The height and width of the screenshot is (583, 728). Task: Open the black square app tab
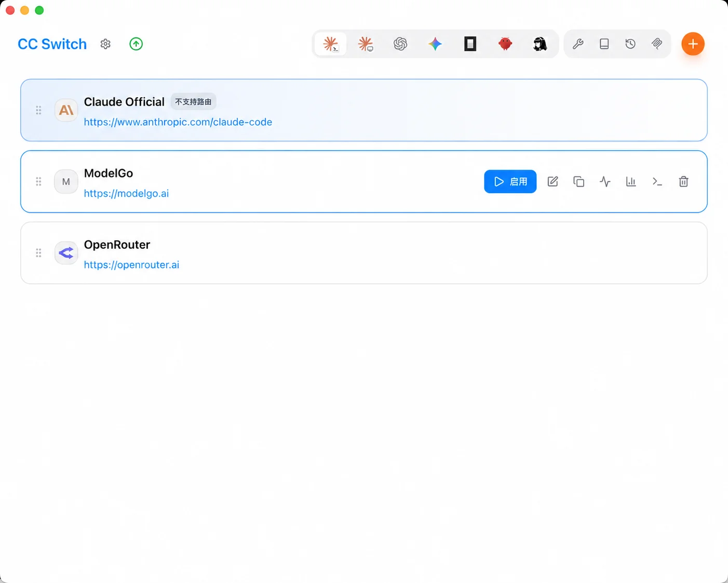tap(470, 44)
